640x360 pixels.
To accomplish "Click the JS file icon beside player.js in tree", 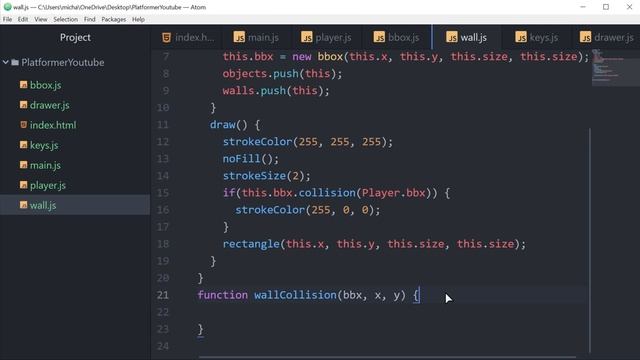I will pyautogui.click(x=23, y=184).
